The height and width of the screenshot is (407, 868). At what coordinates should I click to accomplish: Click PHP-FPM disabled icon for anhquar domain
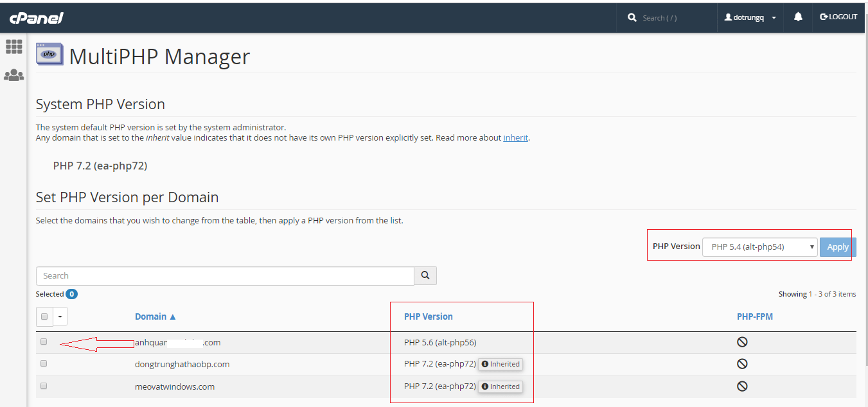(x=742, y=342)
